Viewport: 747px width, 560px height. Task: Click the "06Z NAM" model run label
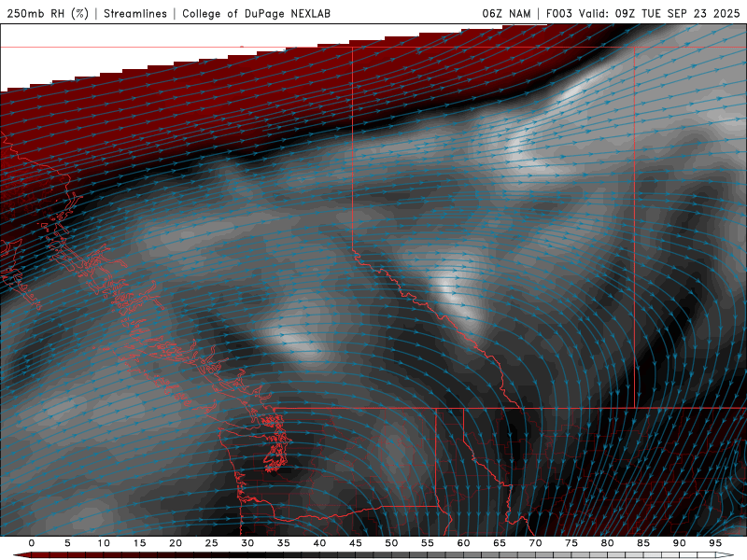pyautogui.click(x=506, y=13)
